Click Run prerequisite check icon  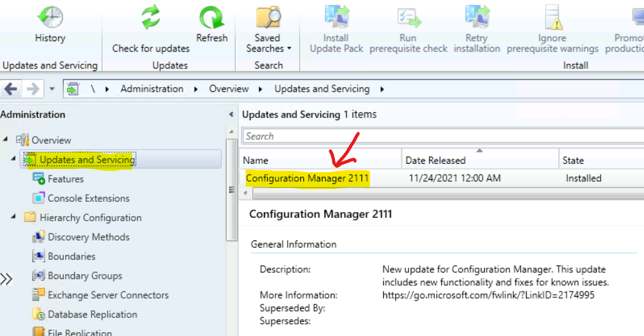coord(408,17)
